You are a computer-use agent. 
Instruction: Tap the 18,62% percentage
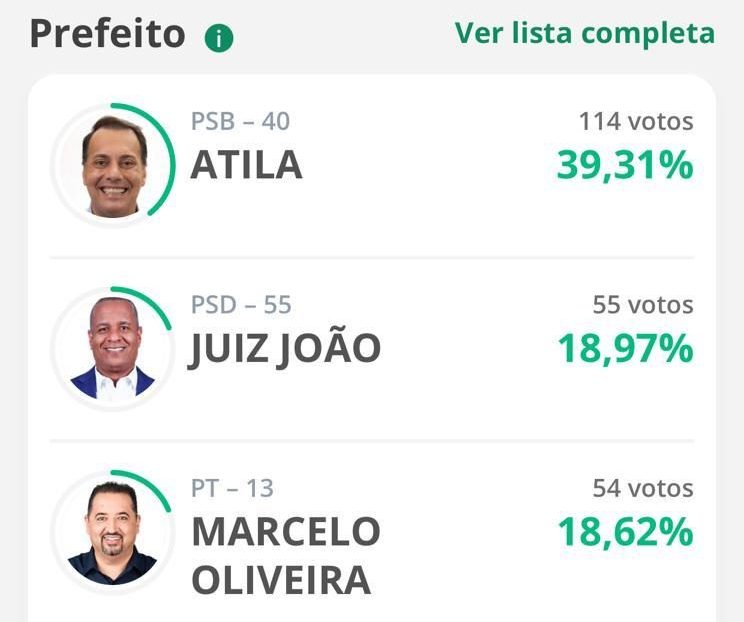point(624,532)
